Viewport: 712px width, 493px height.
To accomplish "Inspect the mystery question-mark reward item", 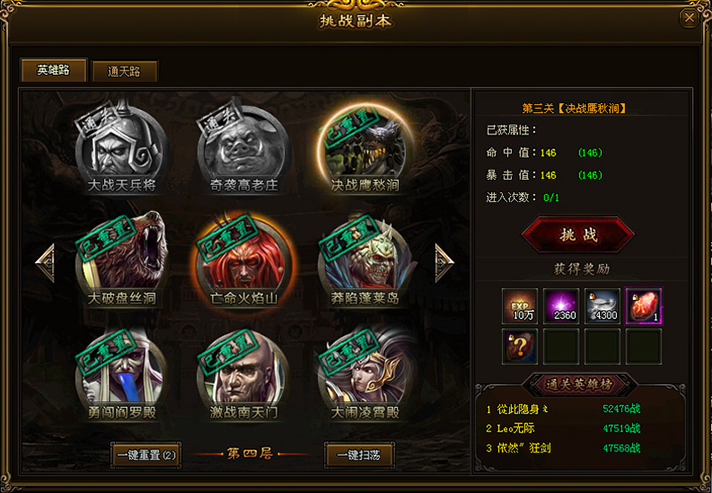I will pos(520,347).
